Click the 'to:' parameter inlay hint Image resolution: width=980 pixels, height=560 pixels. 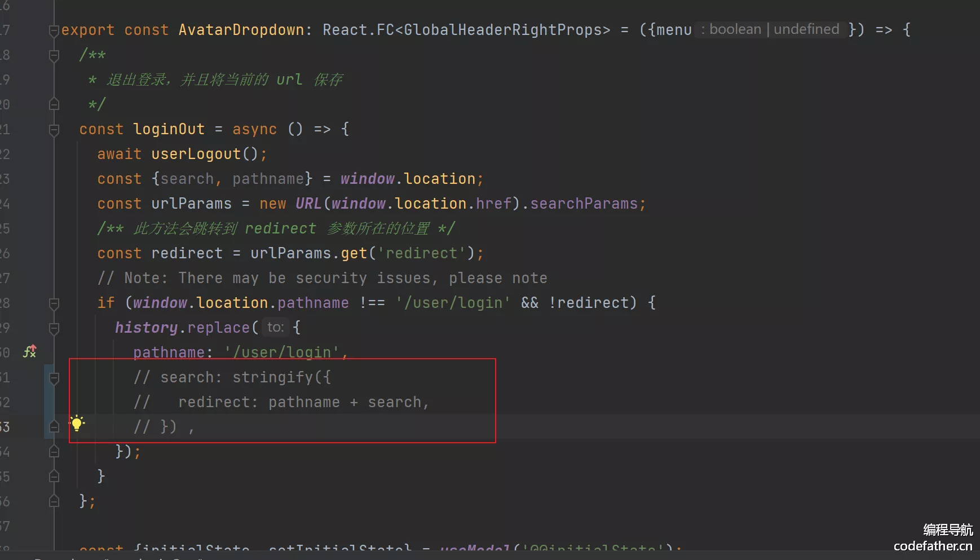point(275,327)
